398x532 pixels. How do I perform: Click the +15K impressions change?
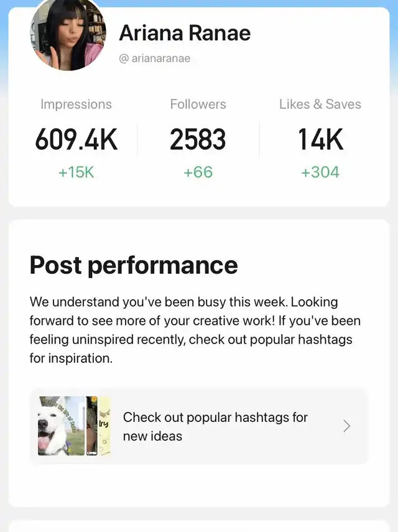[76, 172]
